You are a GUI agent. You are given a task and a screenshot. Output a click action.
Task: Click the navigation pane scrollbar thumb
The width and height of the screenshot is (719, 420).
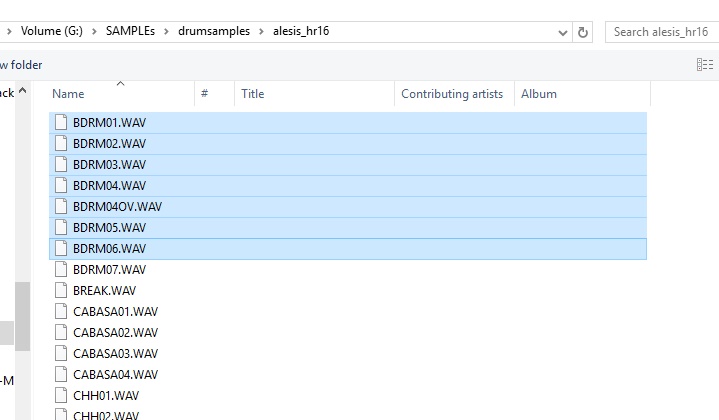22,316
